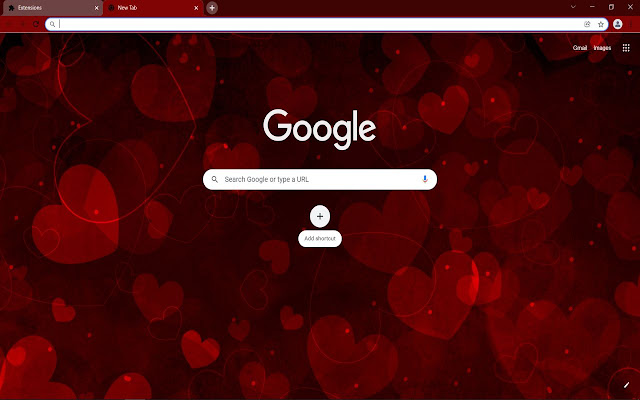
Task: Open the Chrome three-dot menu
Action: coord(631,24)
